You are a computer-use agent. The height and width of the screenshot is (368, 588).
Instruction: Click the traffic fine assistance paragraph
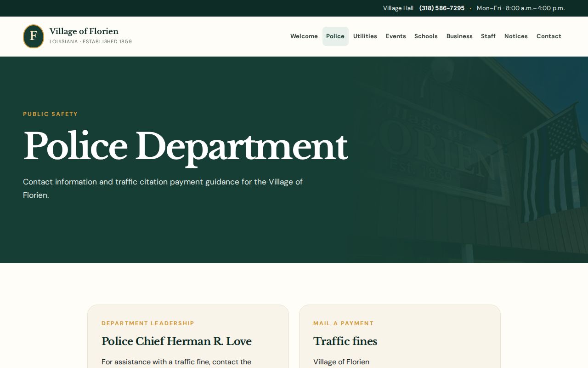[x=176, y=362]
